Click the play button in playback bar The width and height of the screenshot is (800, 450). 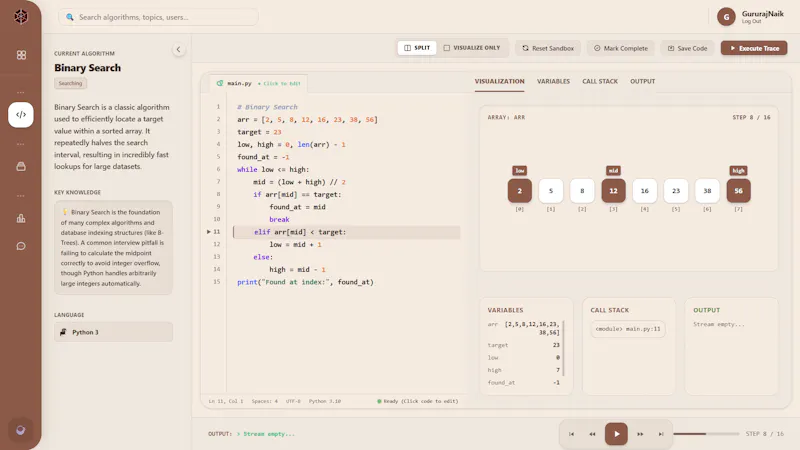click(616, 434)
